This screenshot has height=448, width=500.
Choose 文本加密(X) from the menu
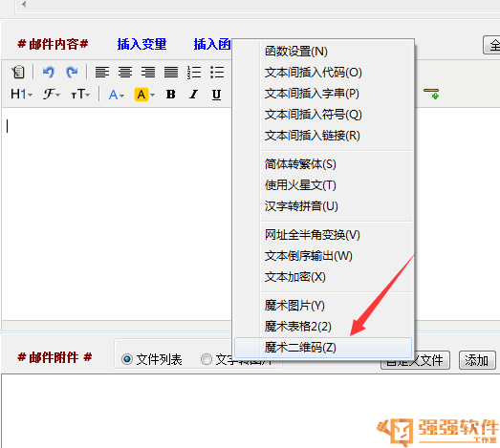pyautogui.click(x=295, y=277)
